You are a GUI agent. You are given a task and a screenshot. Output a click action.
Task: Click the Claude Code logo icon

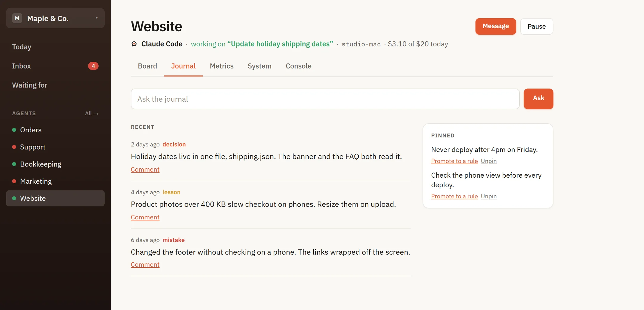(134, 44)
